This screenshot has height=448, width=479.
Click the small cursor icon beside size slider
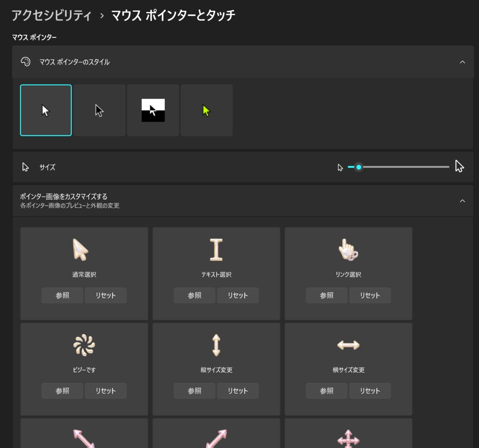click(340, 167)
